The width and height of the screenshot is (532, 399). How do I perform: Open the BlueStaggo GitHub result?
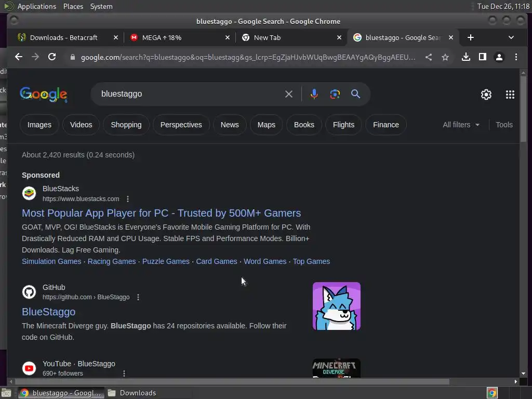click(x=48, y=312)
